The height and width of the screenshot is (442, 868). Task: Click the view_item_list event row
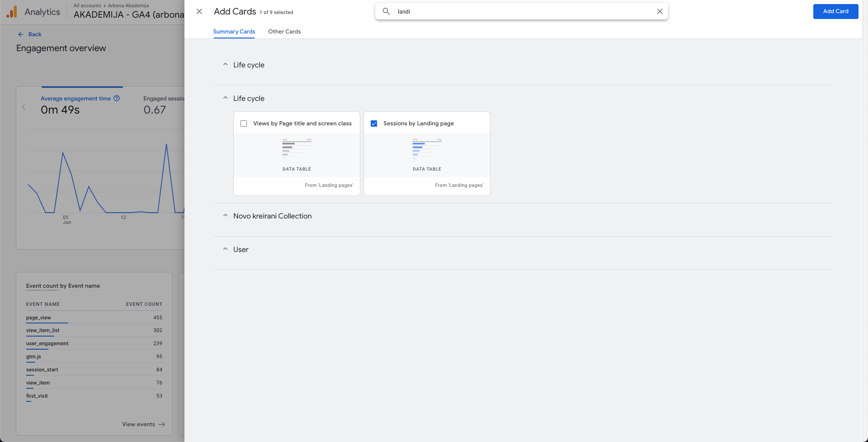[x=94, y=330]
